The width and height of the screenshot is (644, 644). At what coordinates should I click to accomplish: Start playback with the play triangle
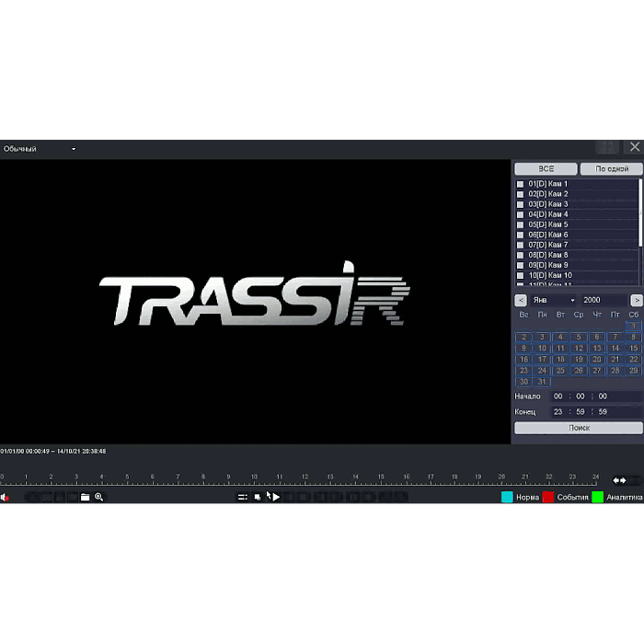(x=276, y=497)
